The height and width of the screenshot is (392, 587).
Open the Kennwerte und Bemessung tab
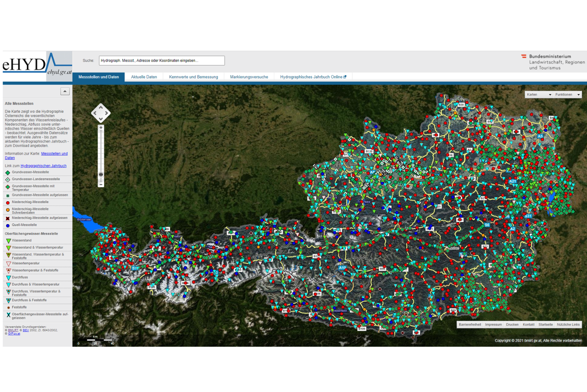point(193,77)
